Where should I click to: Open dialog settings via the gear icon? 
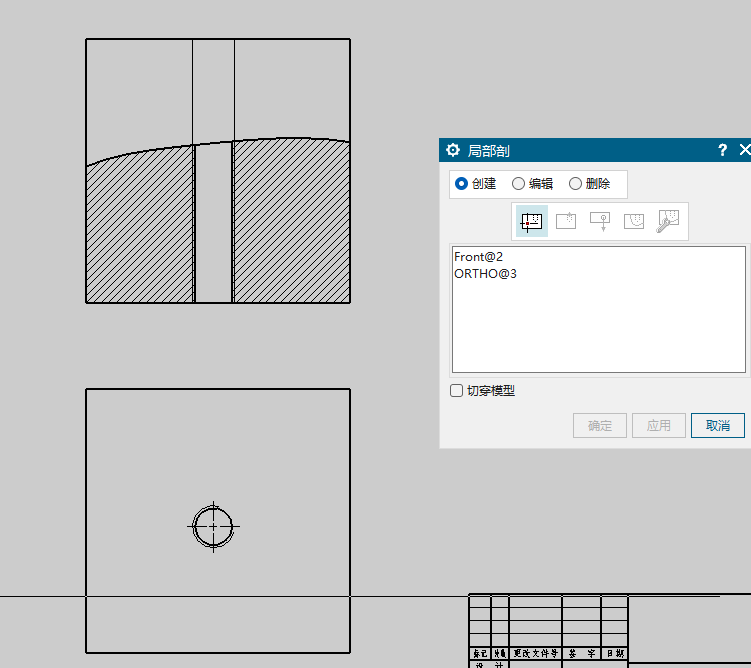(453, 150)
